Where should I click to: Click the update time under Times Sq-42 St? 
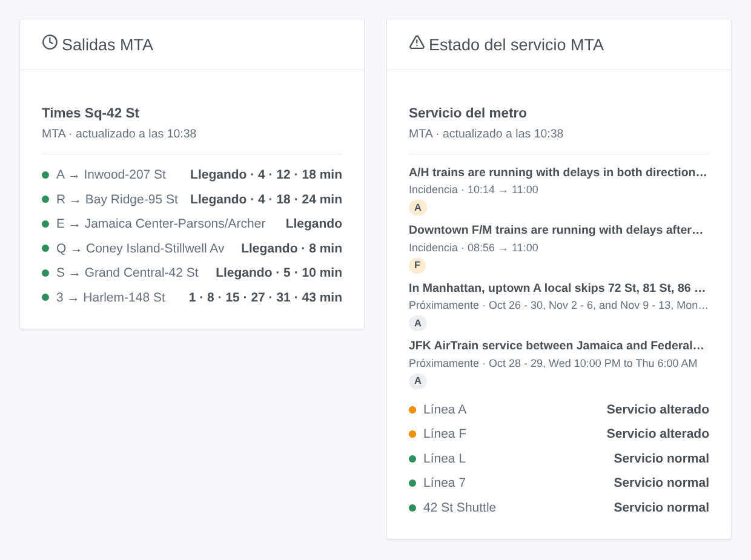pyautogui.click(x=119, y=134)
